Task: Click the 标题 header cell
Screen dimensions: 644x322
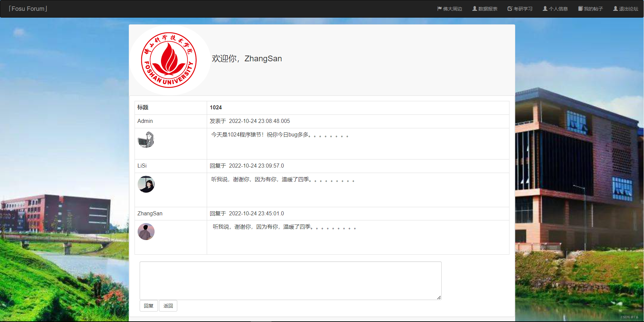Action: coord(171,108)
